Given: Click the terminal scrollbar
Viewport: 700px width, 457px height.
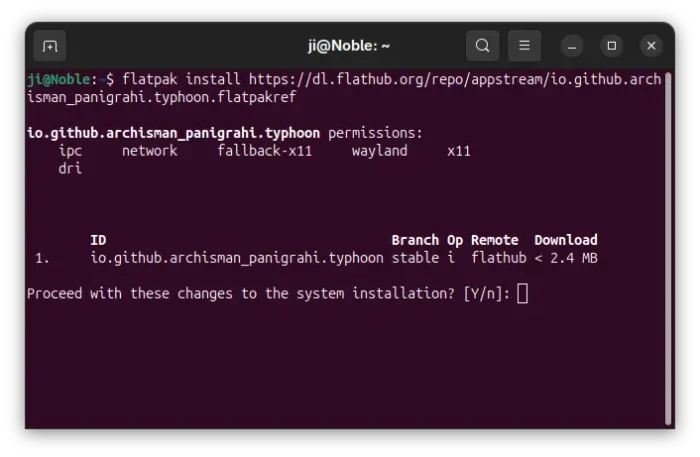Looking at the screenshot, I should pos(668,248).
